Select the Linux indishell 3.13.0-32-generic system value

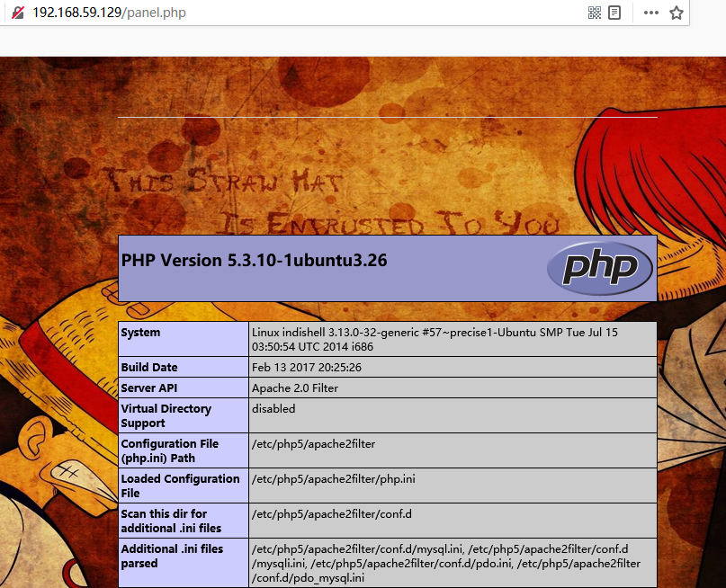click(435, 339)
